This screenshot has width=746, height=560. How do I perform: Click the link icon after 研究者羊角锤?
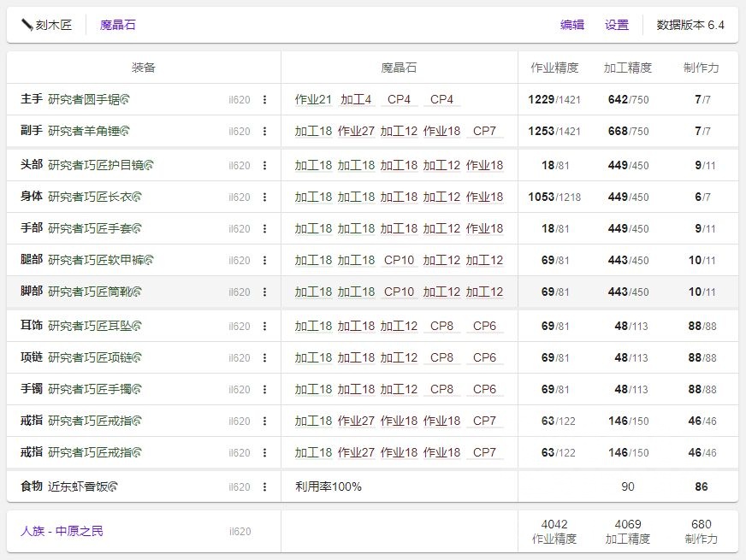[125, 131]
